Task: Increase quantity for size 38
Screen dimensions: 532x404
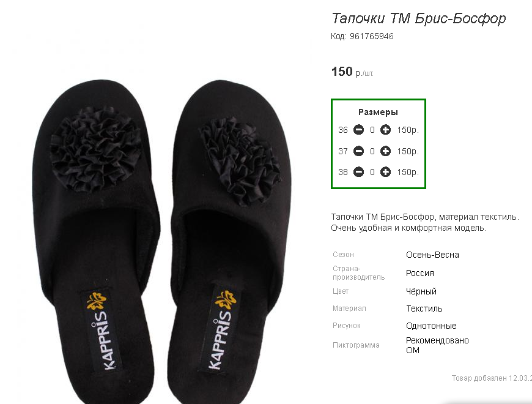Action: [x=385, y=172]
